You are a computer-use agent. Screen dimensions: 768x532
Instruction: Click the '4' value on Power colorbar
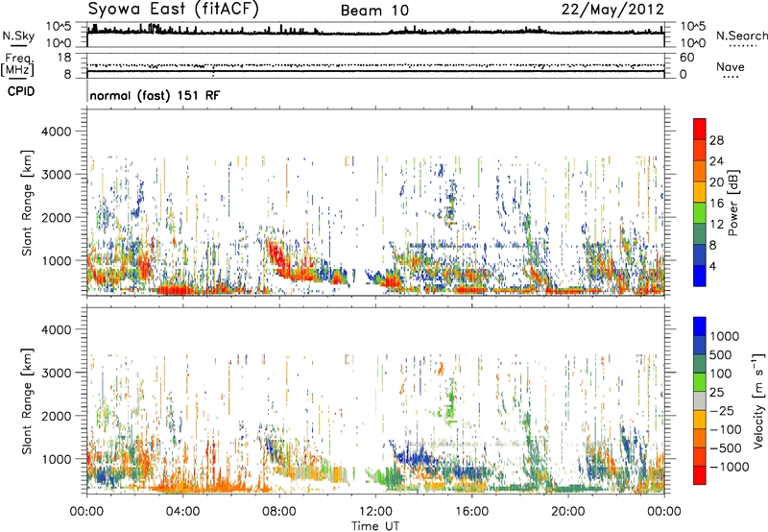[713, 266]
